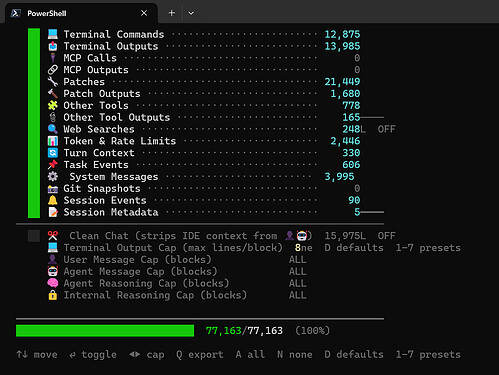Toggle the Terminal Commands row
499x375 pixels.
coord(204,34)
